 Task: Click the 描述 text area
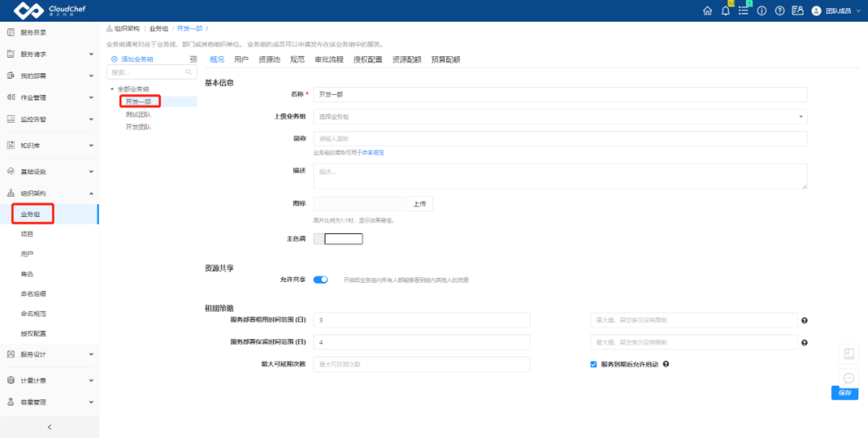560,176
